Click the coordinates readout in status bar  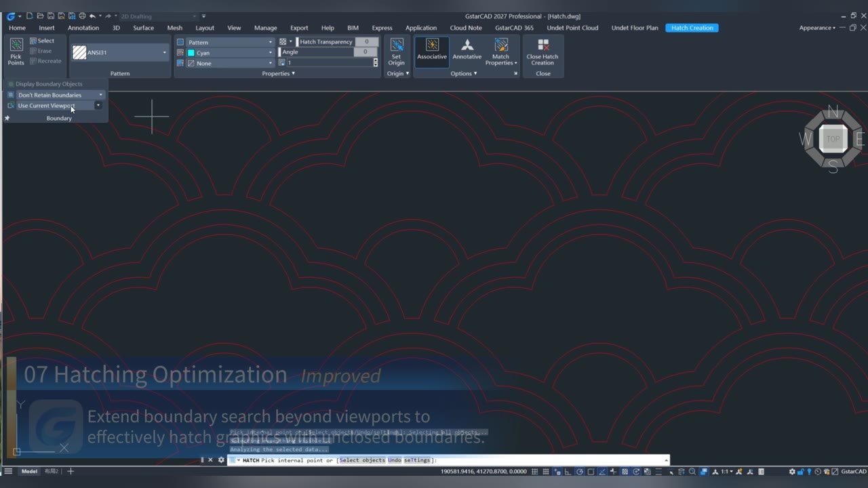(x=484, y=471)
